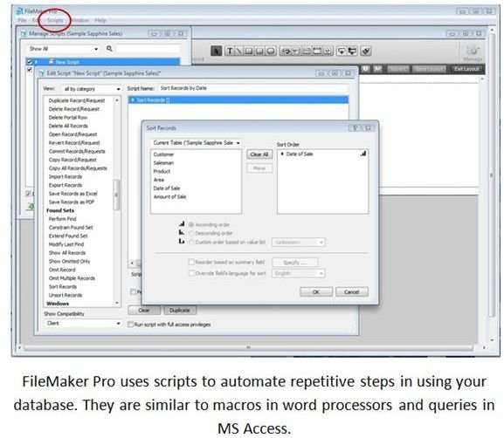Screen dimensions: 504x438
Task: Click the green icon at bottom of Manage Scripts
Action: coord(31,206)
